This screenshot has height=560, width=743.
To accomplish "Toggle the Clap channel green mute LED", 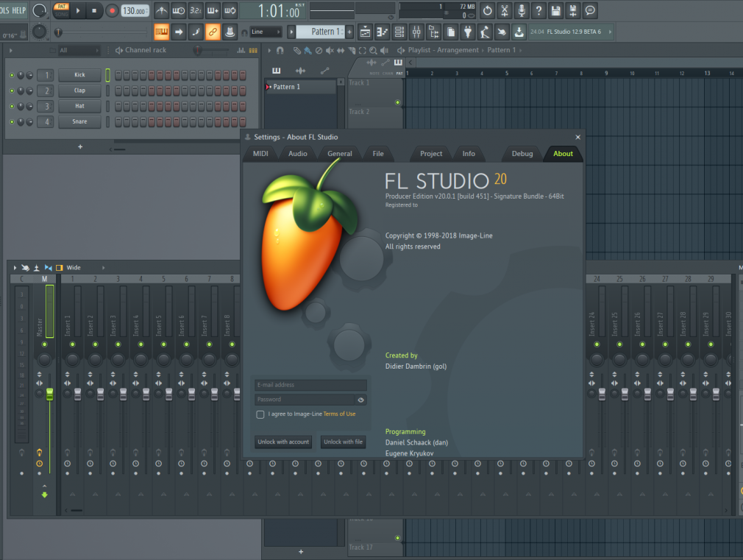I will click(12, 91).
